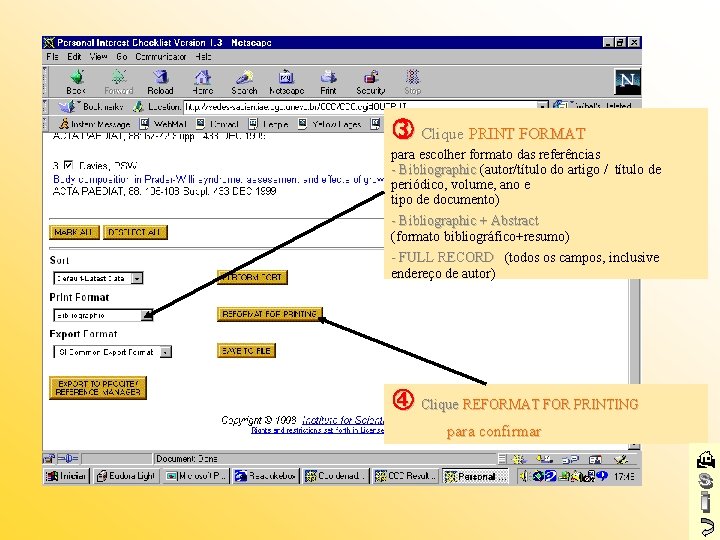Image resolution: width=720 pixels, height=540 pixels.
Task: Click the status bar connection icon
Action: pyautogui.click(x=68, y=458)
